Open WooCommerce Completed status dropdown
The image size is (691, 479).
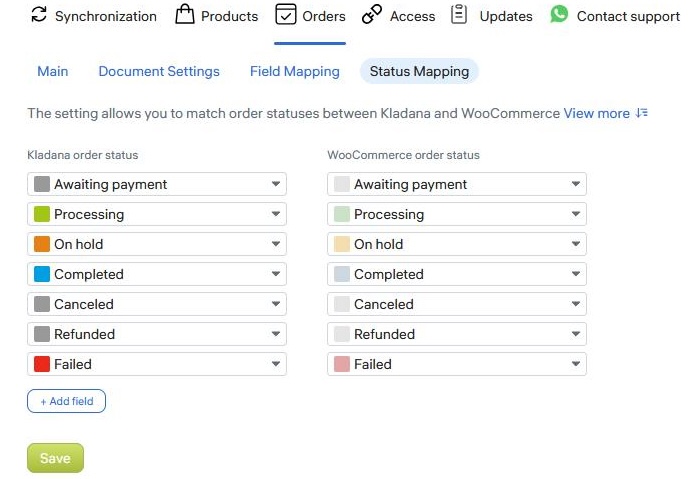click(x=457, y=274)
